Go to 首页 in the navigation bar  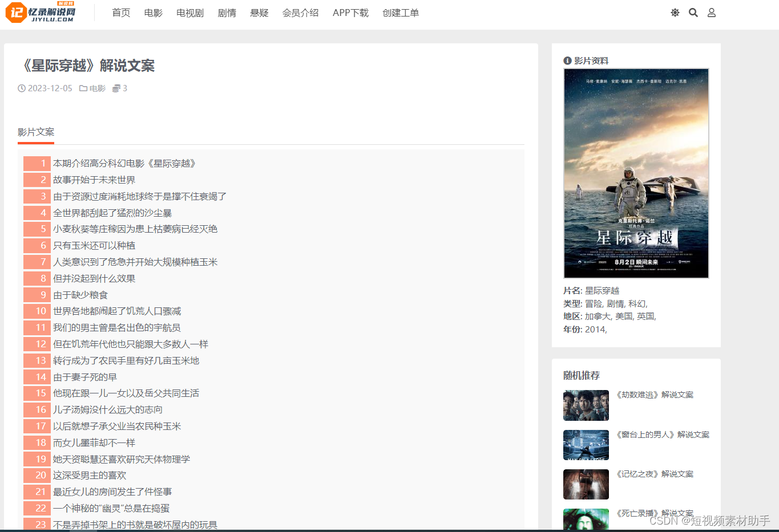[x=121, y=13]
